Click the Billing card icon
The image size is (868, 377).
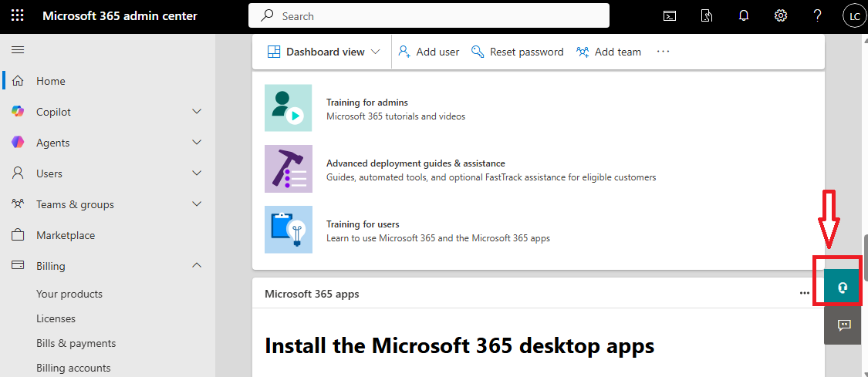[x=18, y=265]
